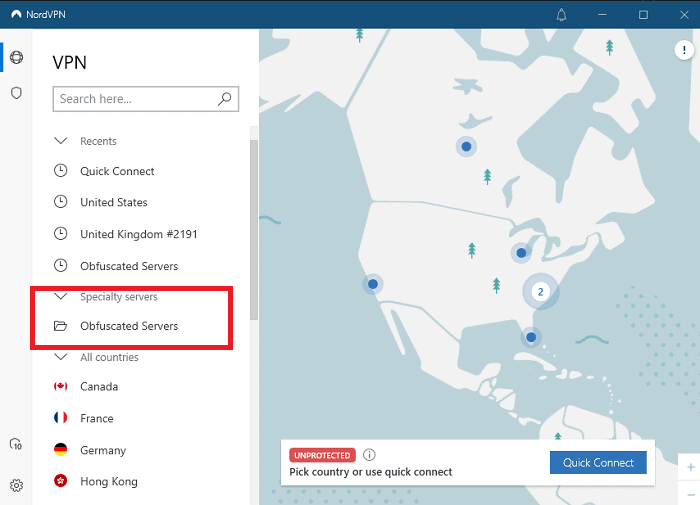Collapse the Specialty servers section

click(x=60, y=297)
